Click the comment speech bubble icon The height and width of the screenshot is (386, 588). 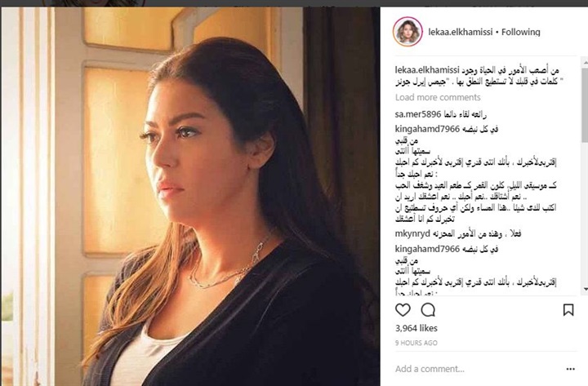(428, 310)
